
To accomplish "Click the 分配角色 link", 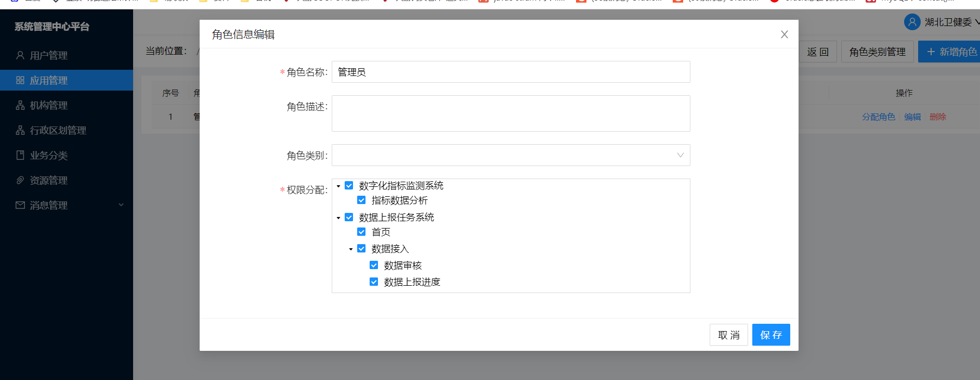I will click(x=879, y=117).
